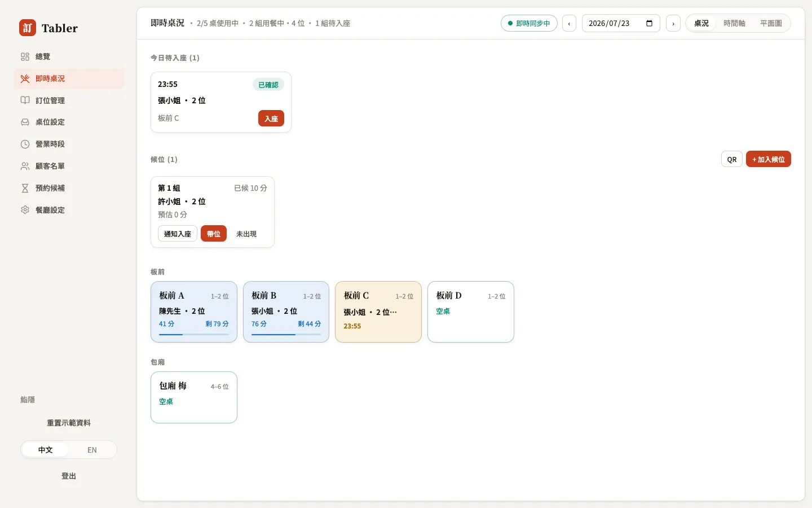
Task: Click 4–6 位 capacity on 包廂 梅
Action: pos(220,387)
